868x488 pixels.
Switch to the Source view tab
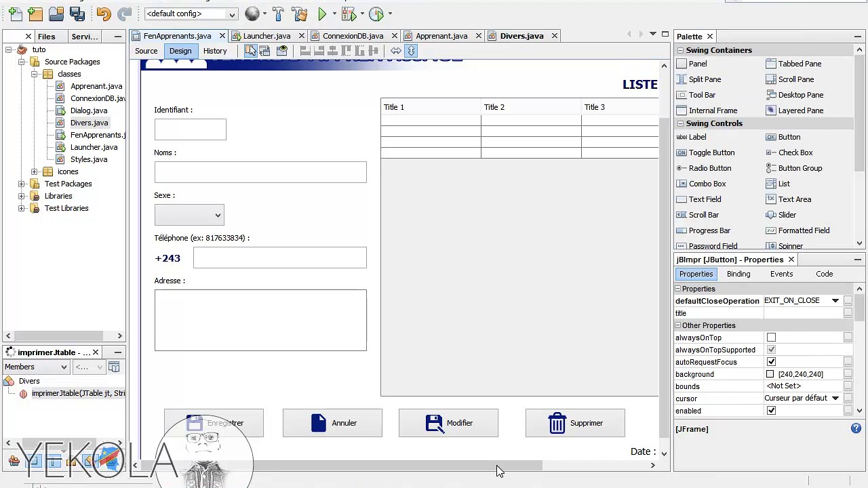(x=146, y=51)
